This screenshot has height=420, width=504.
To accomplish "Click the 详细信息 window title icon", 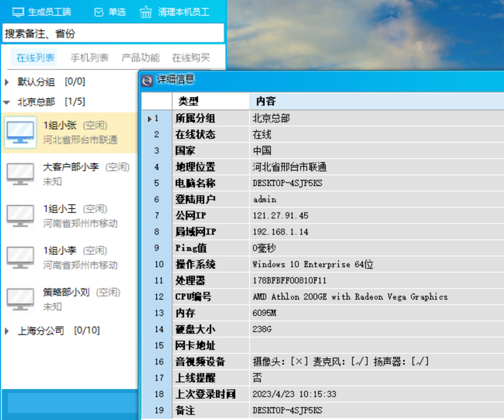I will tap(148, 80).
